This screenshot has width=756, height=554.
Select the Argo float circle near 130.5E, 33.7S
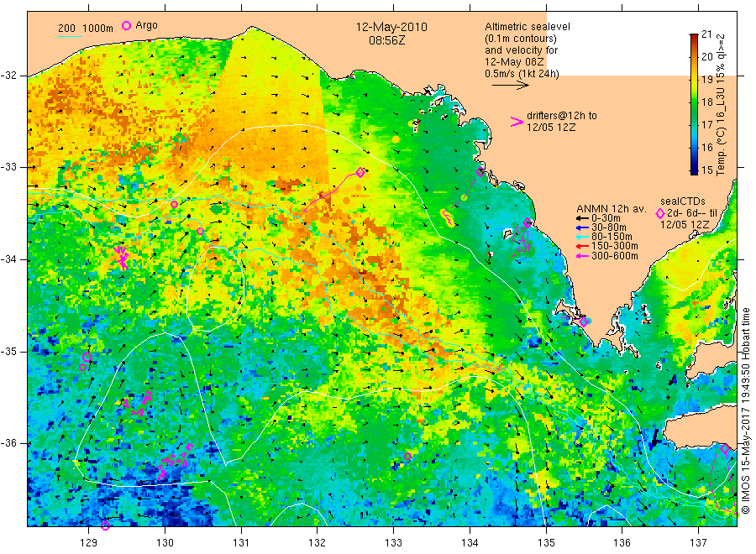(x=200, y=232)
